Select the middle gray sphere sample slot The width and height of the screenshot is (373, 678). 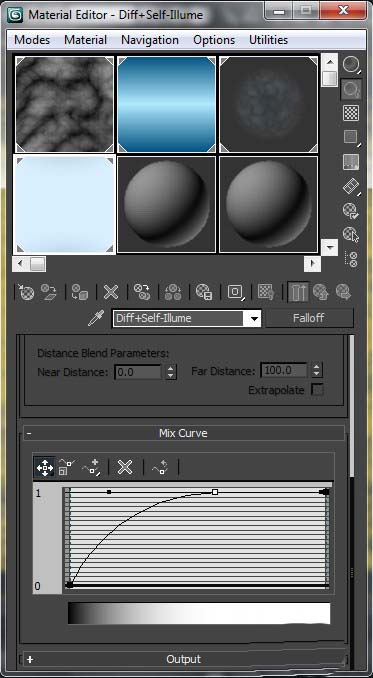point(166,204)
